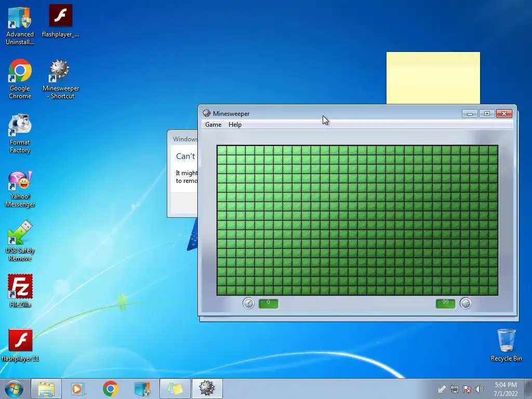532x399 pixels.
Task: Select the USB Safely Remove desktop icon
Action: 20,241
